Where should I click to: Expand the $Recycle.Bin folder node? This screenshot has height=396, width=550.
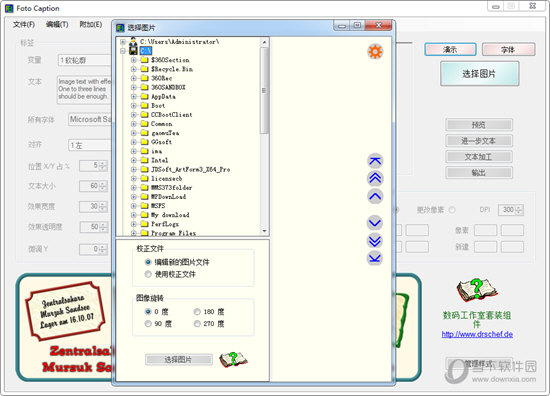pyautogui.click(x=134, y=69)
